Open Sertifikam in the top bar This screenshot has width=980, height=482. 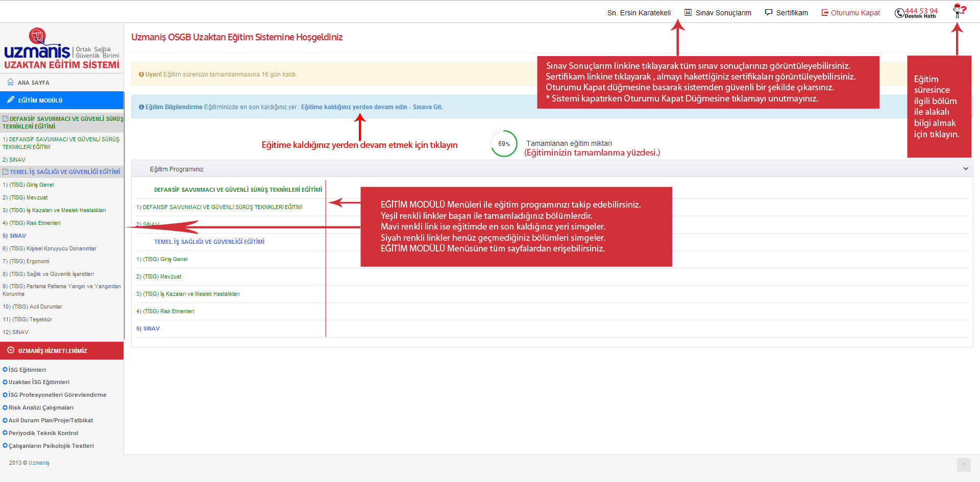pos(792,13)
